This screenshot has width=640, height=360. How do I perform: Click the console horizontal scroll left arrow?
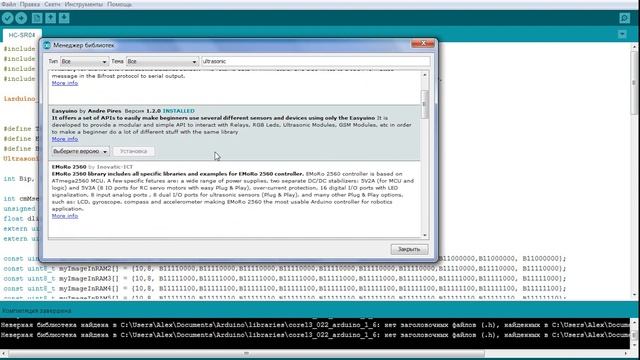(4, 353)
